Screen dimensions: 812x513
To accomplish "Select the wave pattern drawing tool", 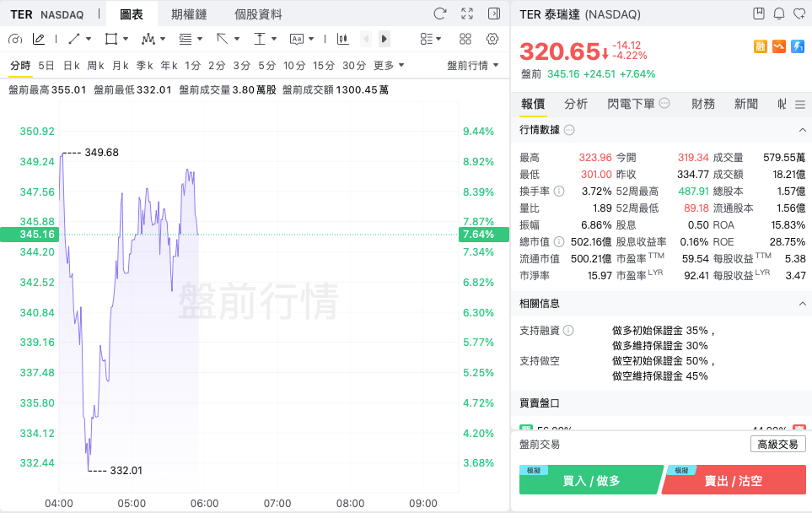I will coord(148,39).
